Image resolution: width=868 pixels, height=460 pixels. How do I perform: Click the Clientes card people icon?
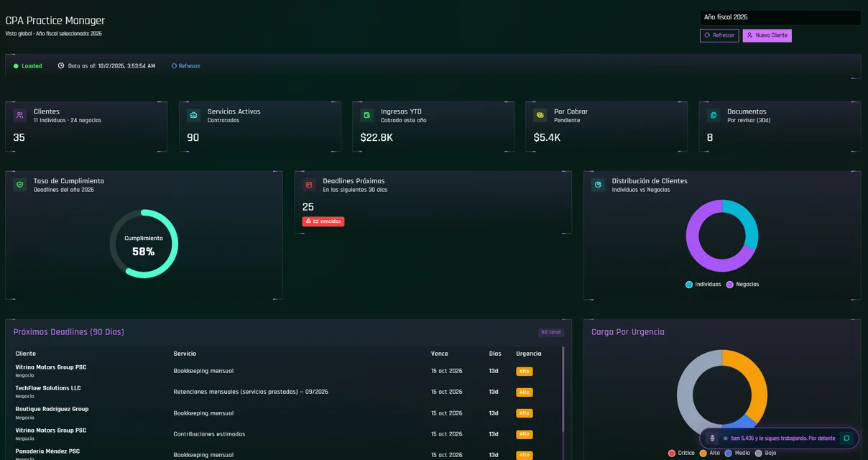[x=19, y=115]
